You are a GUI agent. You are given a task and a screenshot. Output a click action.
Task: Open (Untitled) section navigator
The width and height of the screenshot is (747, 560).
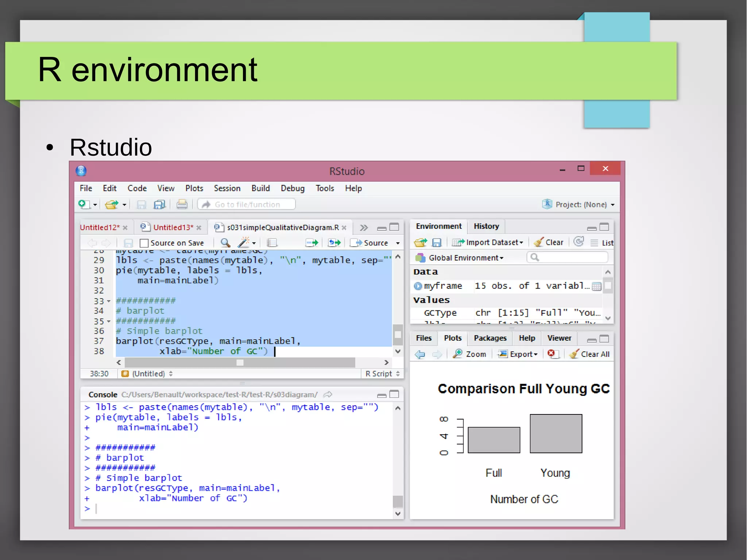click(x=147, y=374)
